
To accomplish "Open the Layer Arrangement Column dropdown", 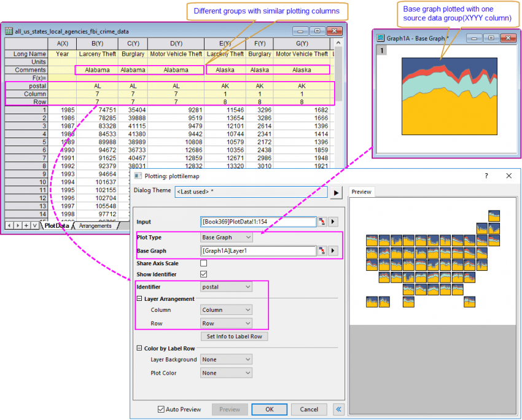I will tap(227, 310).
